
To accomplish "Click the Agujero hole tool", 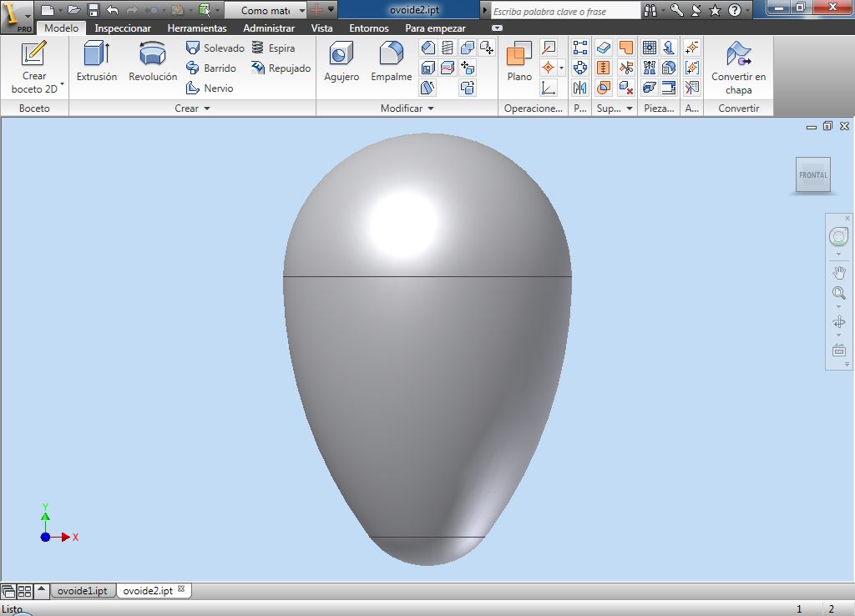I will click(x=341, y=61).
